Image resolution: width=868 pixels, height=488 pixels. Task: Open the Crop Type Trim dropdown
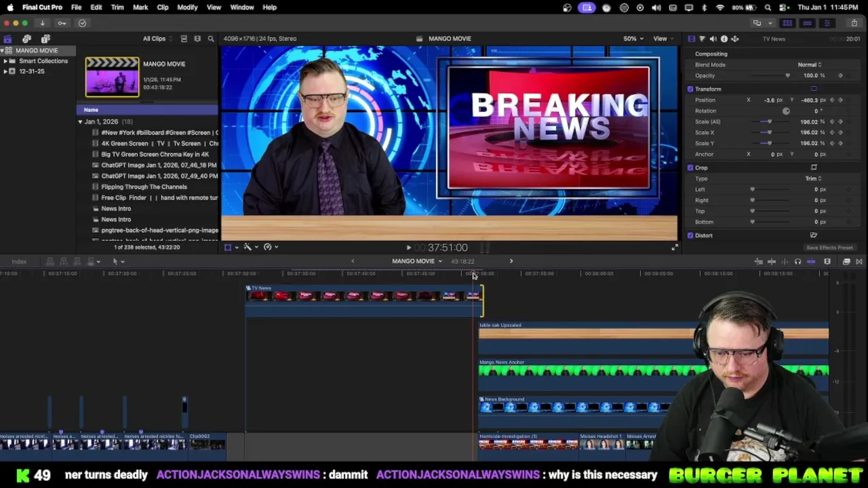[813, 178]
